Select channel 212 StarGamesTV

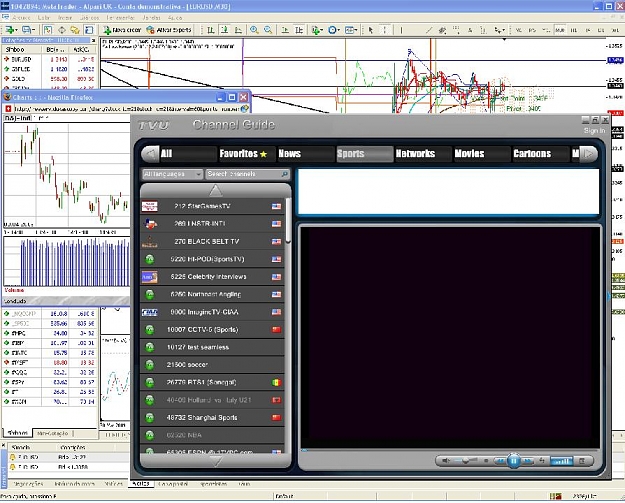212,206
